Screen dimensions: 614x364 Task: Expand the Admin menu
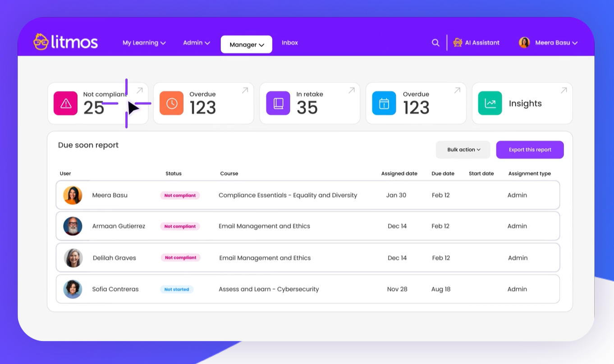(x=196, y=42)
